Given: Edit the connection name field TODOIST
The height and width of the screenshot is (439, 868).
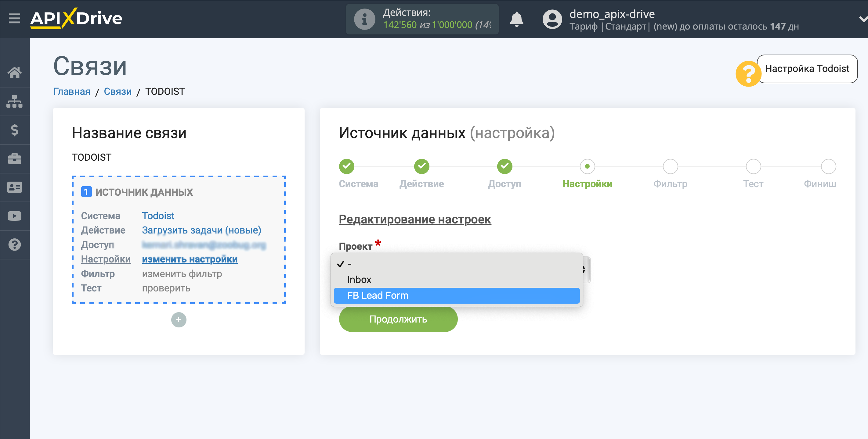Looking at the screenshot, I should pos(179,157).
